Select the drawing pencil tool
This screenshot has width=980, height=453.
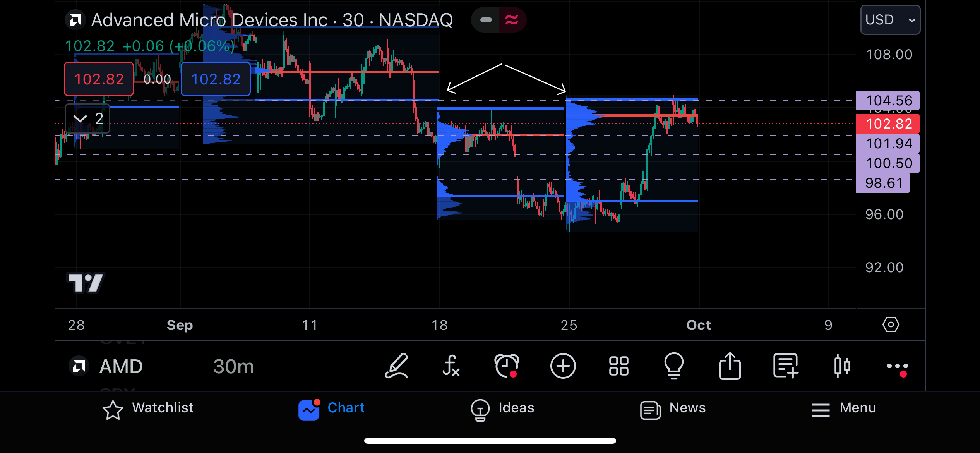click(x=396, y=366)
